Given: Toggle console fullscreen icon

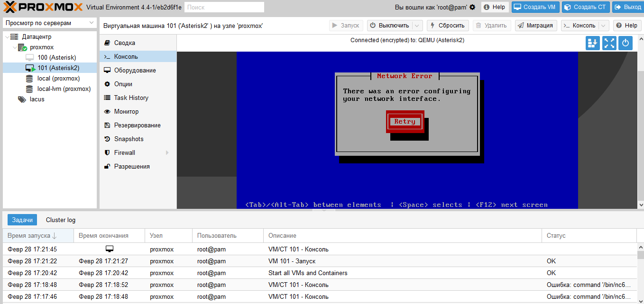Looking at the screenshot, I should 609,43.
